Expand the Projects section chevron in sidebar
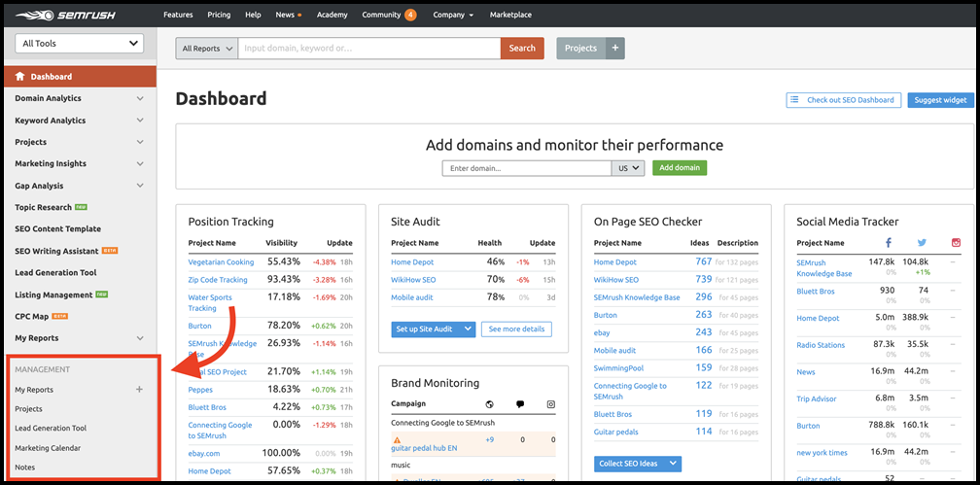Screen dimensions: 980x485 (140, 142)
